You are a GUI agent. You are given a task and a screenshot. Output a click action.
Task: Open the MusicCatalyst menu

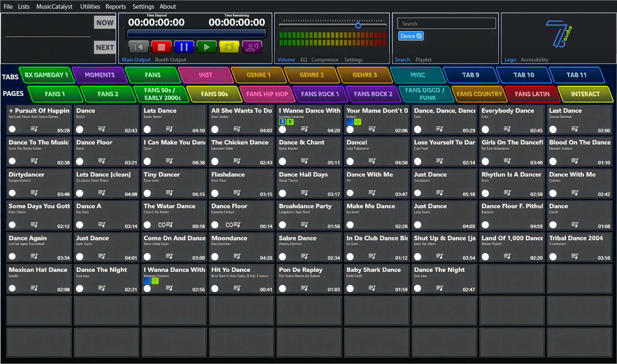[54, 6]
